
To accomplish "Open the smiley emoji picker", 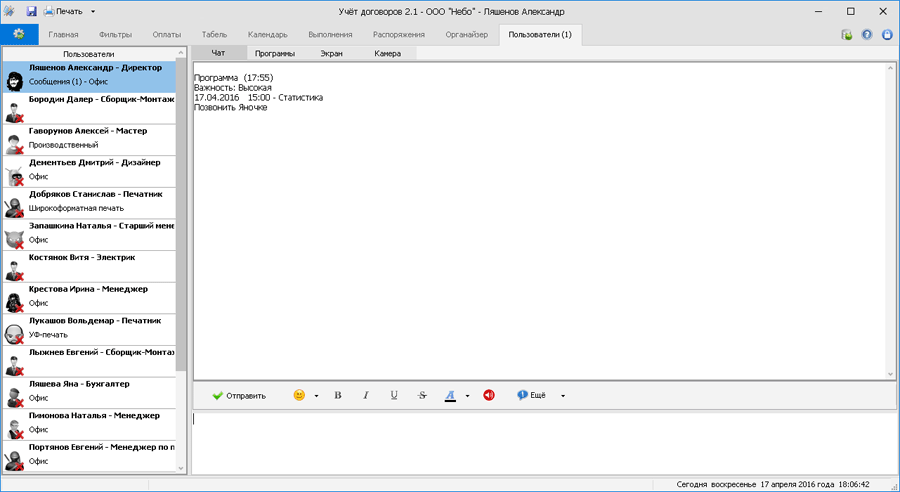I will coord(299,395).
